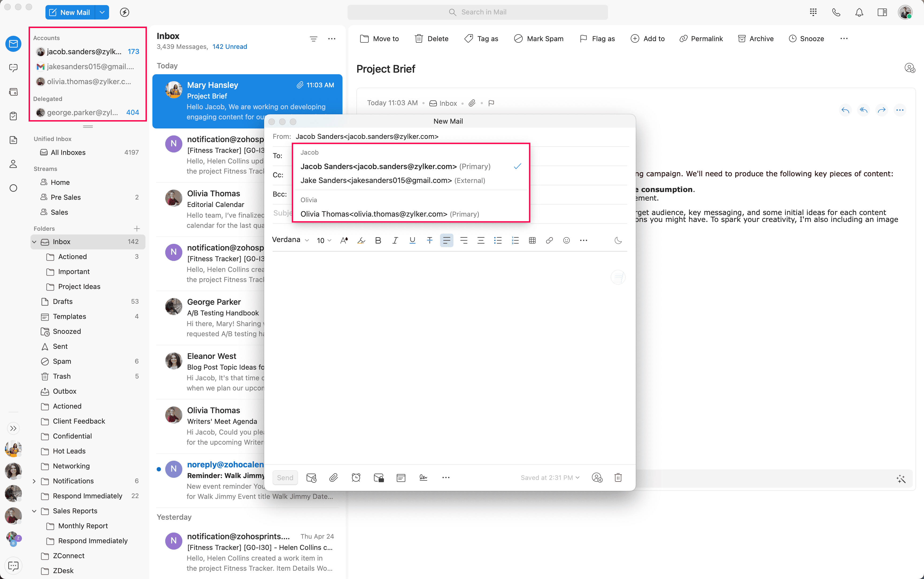Click the Archive button in toolbar
Image resolution: width=924 pixels, height=579 pixels.
coord(756,39)
